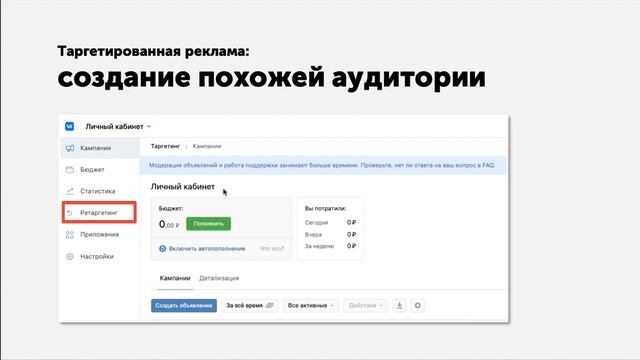Click the FAQ link in the banner

(x=489, y=165)
